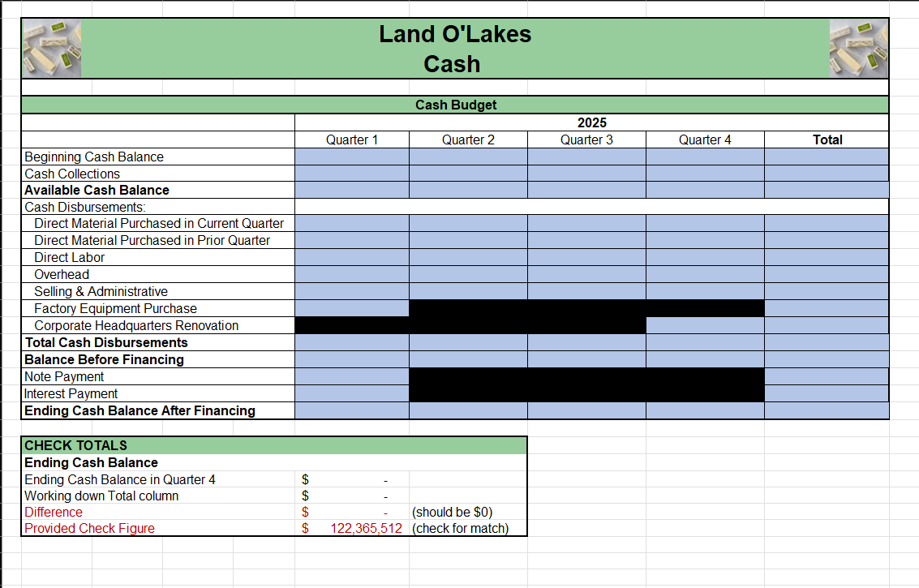Image resolution: width=919 pixels, height=588 pixels.
Task: Select Overhead Total column input cell
Action: (x=827, y=274)
